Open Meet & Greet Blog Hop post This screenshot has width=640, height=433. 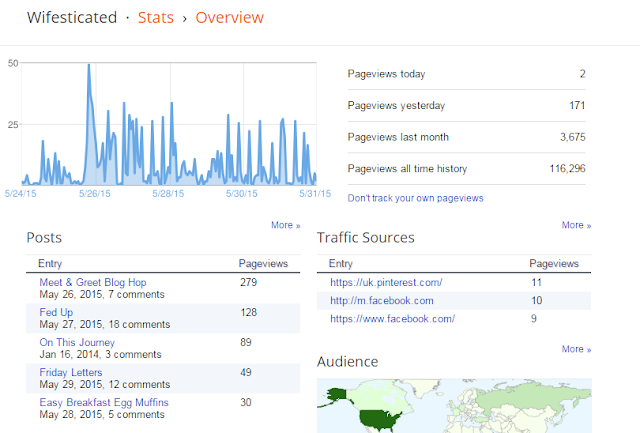(93, 282)
